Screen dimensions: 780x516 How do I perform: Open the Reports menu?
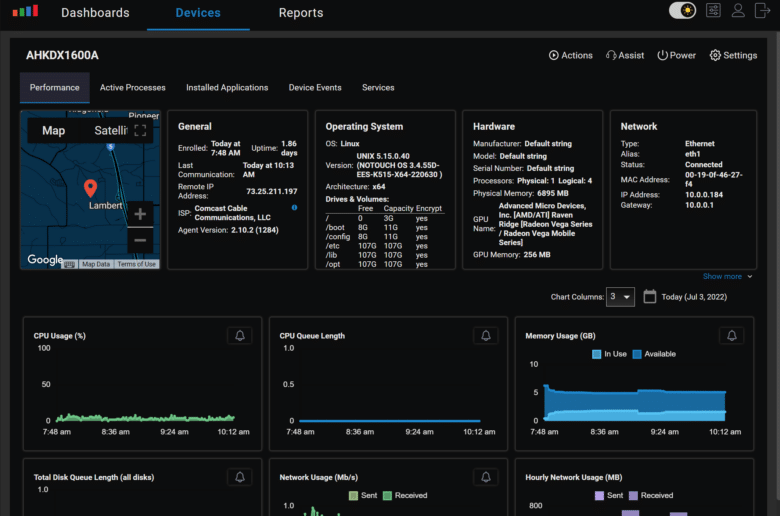click(301, 13)
